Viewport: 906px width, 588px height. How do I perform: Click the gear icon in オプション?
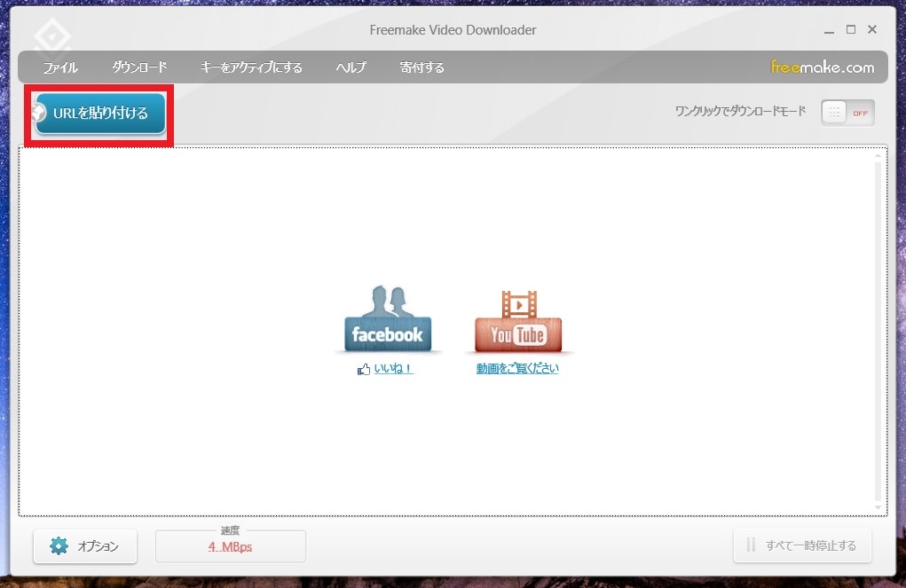[x=59, y=545]
